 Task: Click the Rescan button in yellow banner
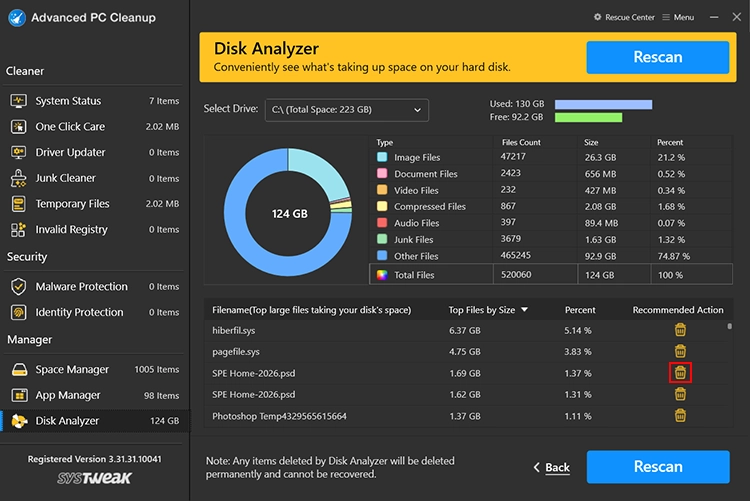(x=657, y=58)
